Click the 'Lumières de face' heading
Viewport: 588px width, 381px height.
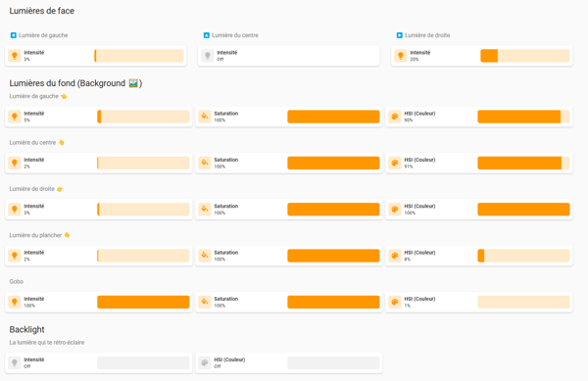click(x=41, y=11)
